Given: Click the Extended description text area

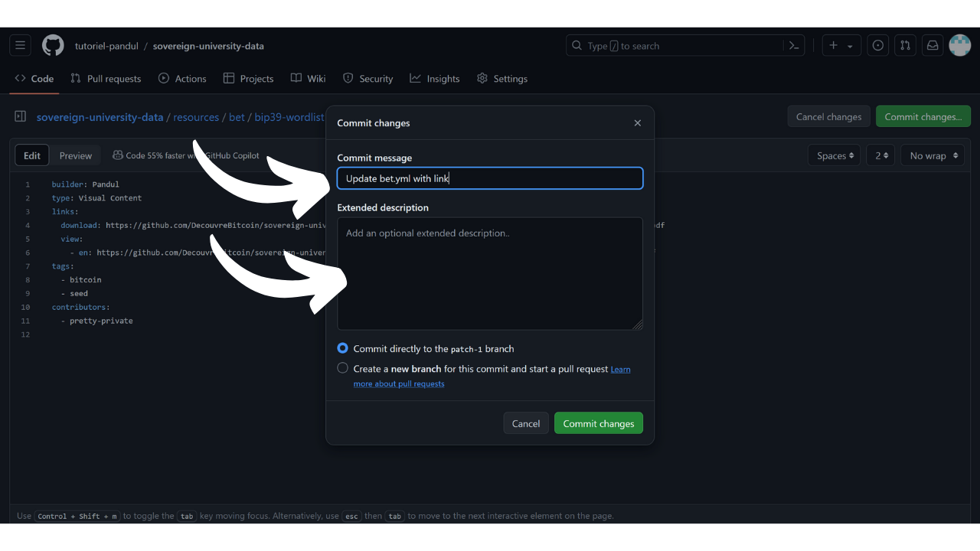Looking at the screenshot, I should [489, 273].
